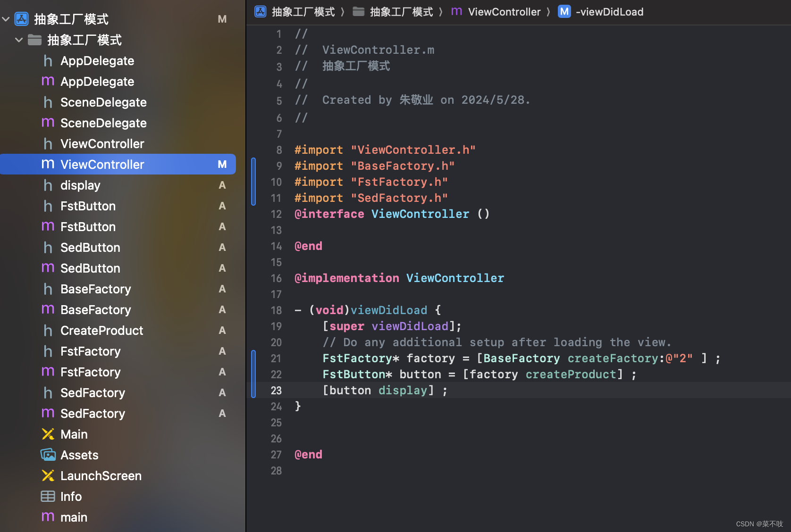Open LaunchScreen storyboard

101,476
